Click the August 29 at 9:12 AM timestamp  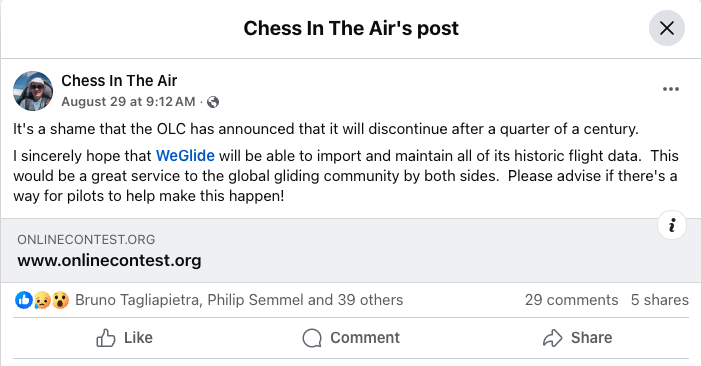(128, 101)
